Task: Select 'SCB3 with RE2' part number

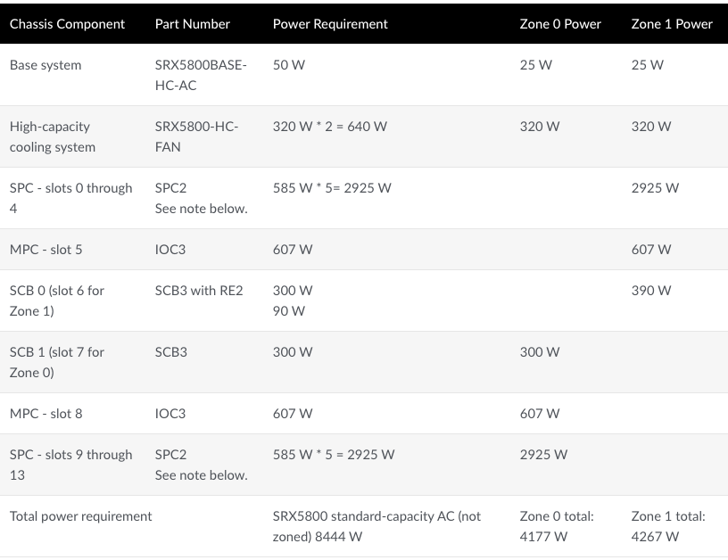Action: point(199,291)
